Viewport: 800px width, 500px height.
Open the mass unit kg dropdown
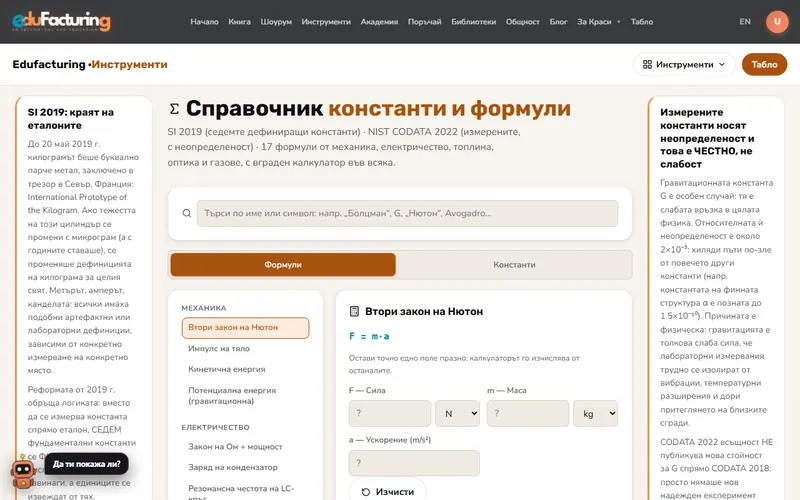[595, 413]
